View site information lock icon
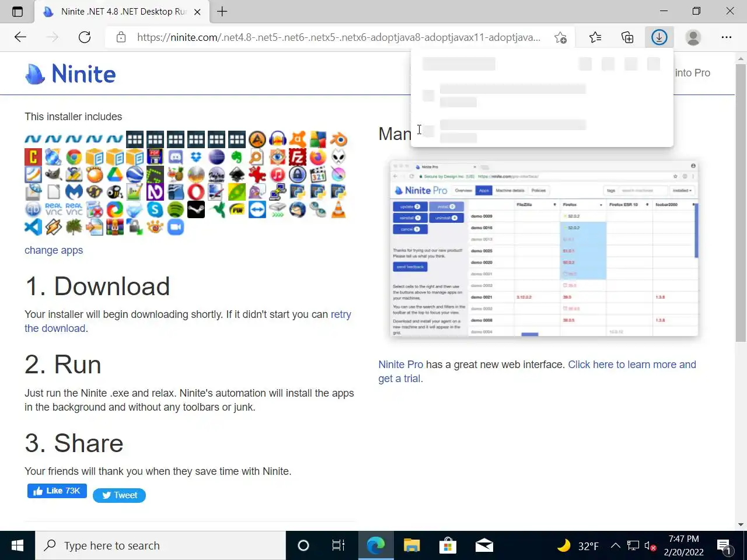The image size is (747, 560). (x=121, y=37)
